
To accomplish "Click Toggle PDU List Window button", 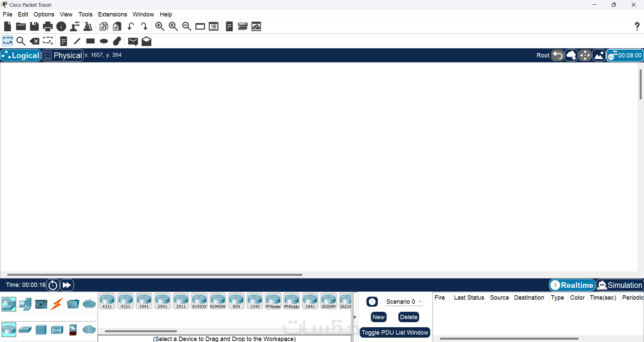I will (395, 332).
